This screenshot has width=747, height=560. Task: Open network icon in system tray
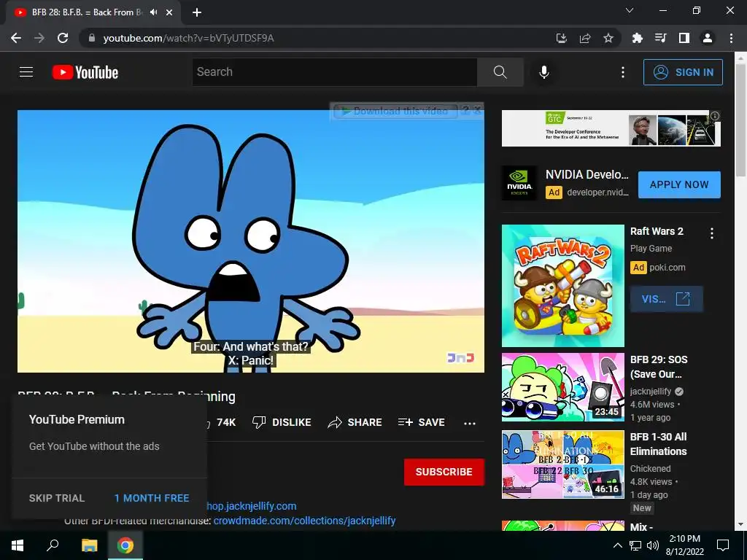pyautogui.click(x=635, y=545)
